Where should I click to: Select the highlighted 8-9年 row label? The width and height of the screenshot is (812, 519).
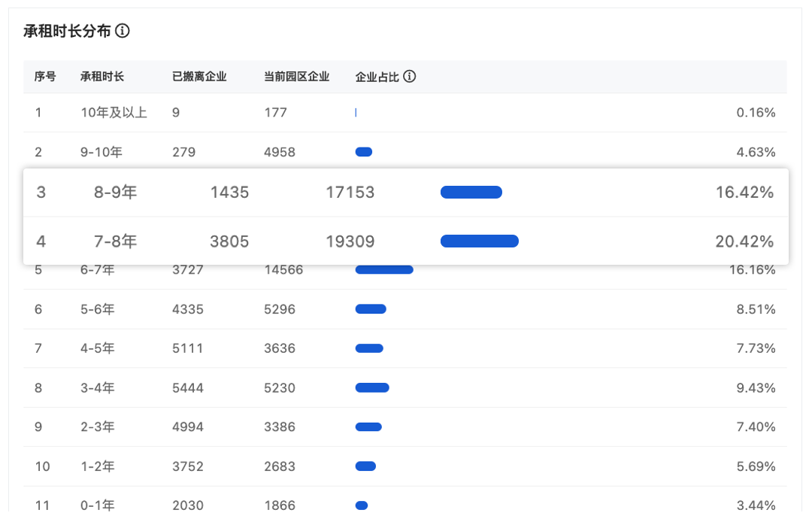115,193
